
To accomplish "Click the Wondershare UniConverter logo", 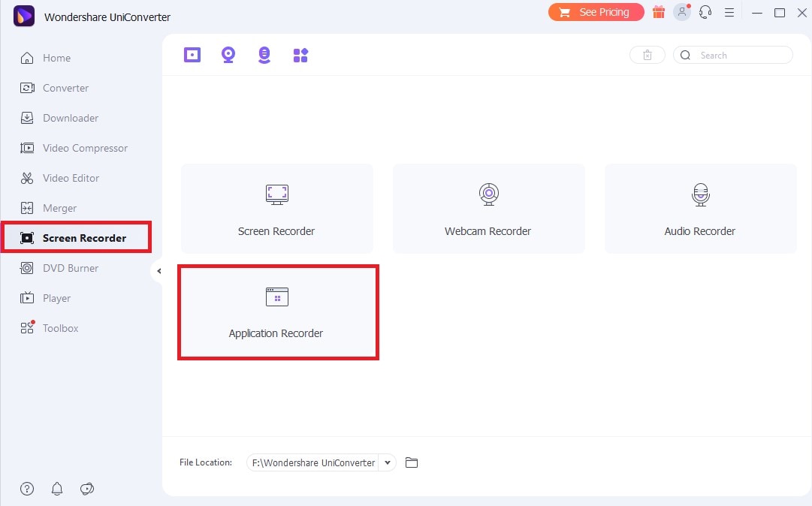I will (x=24, y=16).
